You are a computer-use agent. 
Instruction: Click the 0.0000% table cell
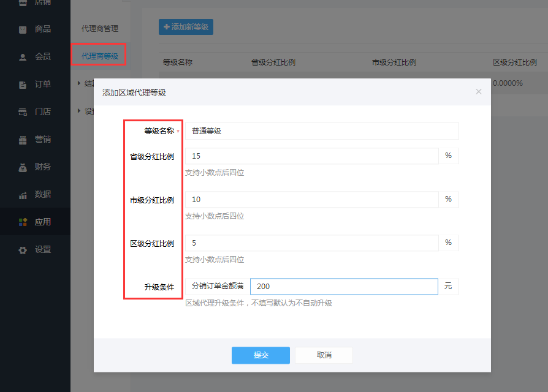coord(508,83)
